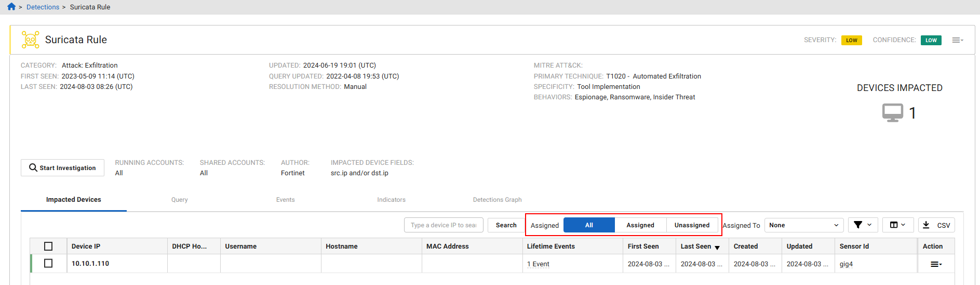
Task: Switch assignment filter to Unassigned
Action: click(x=692, y=225)
